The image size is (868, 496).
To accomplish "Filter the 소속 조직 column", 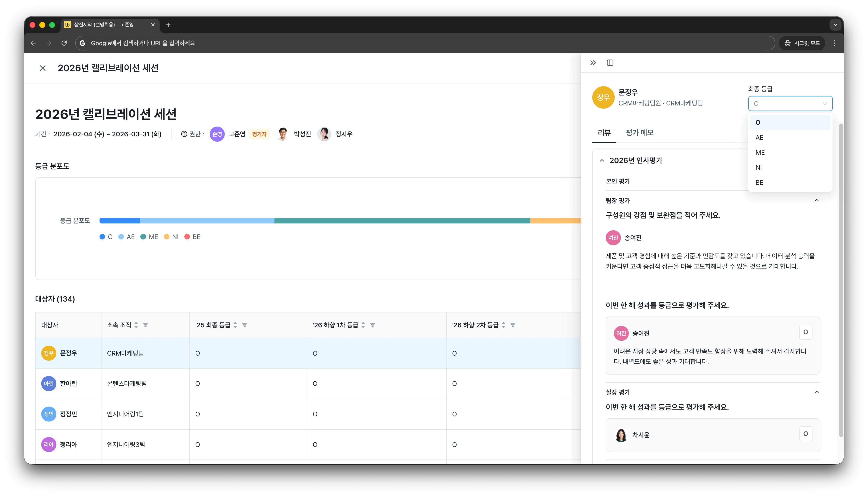I will 146,325.
